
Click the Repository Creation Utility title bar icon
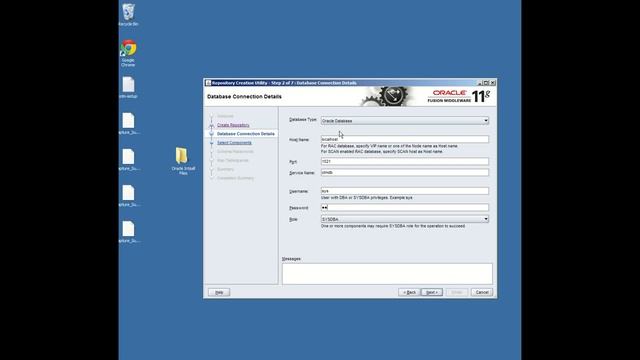208,83
